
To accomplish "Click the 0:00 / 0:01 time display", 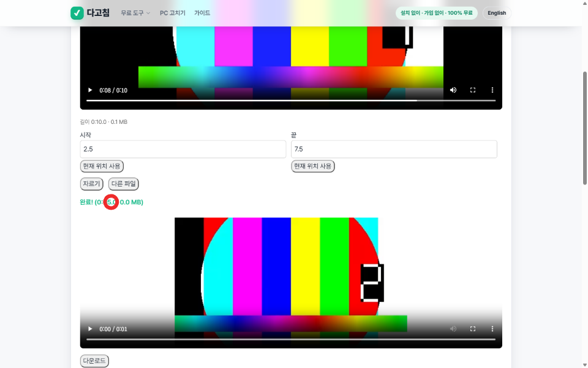I will tap(113, 329).
